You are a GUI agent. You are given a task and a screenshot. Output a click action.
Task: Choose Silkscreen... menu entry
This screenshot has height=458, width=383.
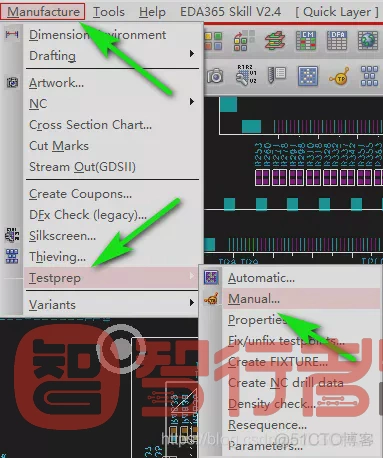(62, 236)
